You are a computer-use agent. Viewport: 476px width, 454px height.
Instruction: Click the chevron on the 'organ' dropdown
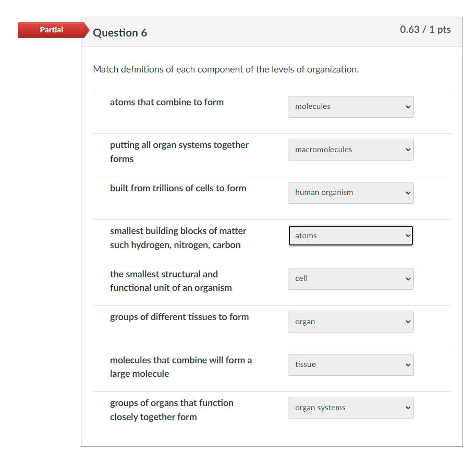click(x=408, y=322)
